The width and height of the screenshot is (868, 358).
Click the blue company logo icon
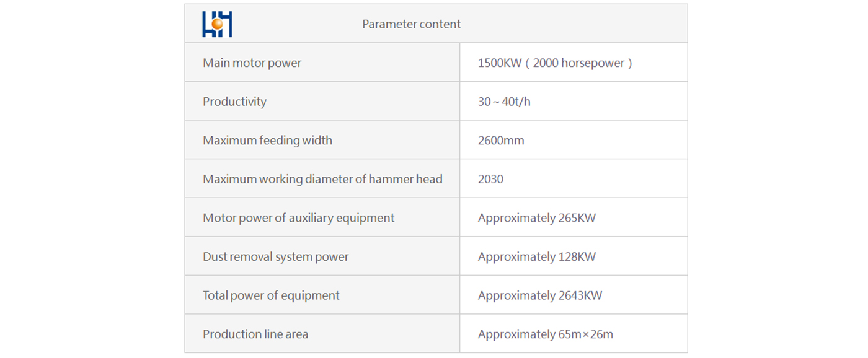coord(217,24)
